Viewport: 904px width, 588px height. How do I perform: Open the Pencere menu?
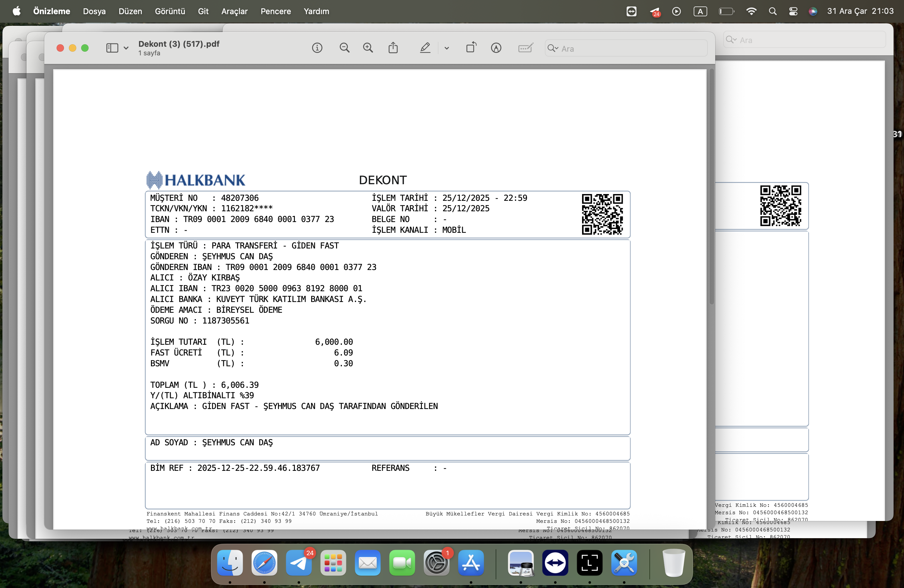point(276,11)
